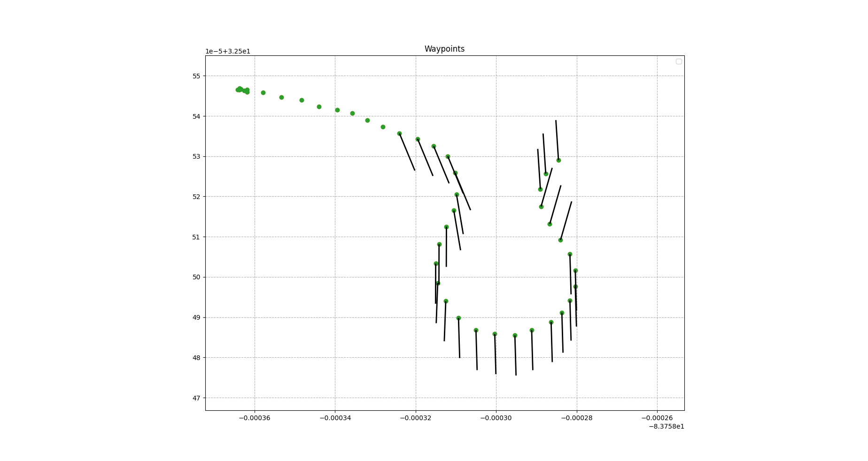Screen dimensions: 868x461
Task: Select the y-axis tick label 48
Action: coord(196,358)
